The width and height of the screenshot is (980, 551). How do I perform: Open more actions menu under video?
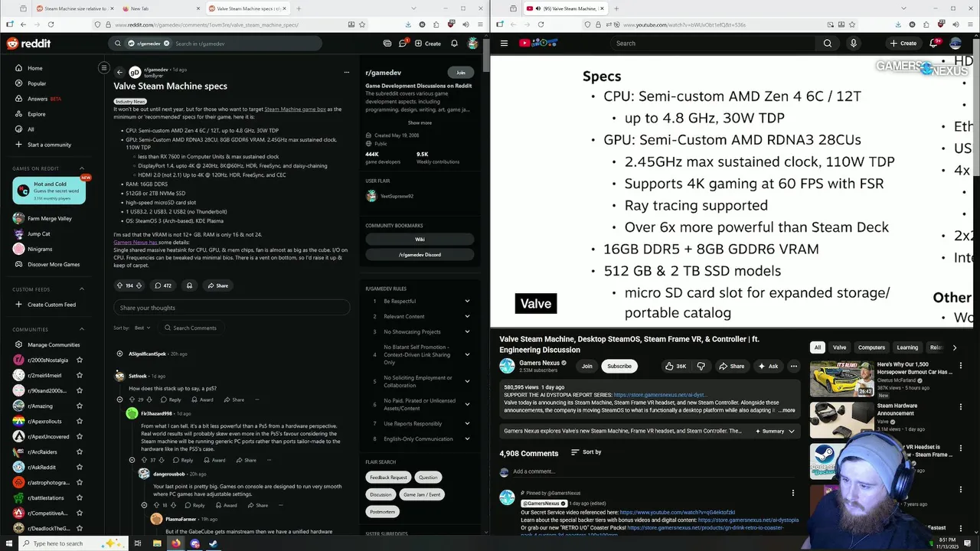pos(794,366)
